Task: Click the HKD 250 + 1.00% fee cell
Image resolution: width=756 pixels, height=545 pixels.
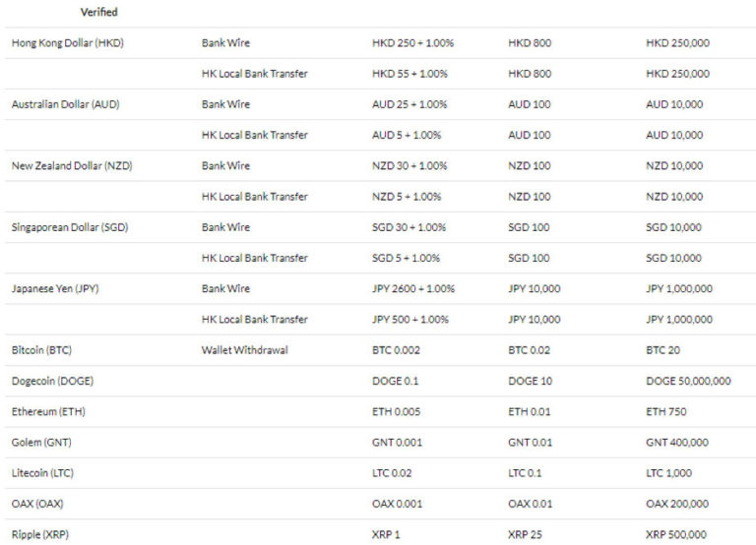Action: pos(412,43)
